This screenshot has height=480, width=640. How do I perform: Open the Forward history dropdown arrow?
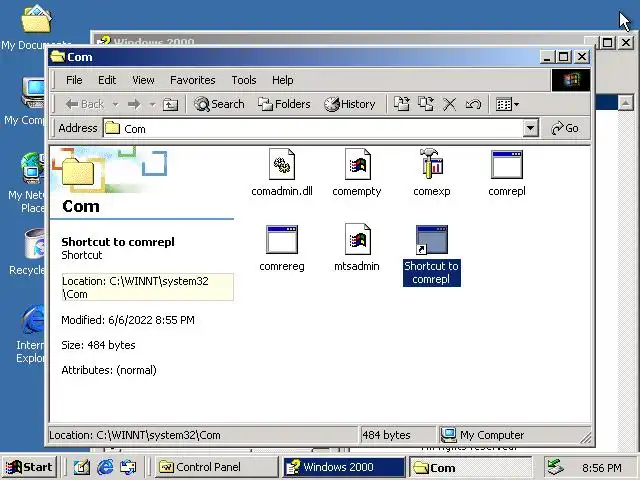(x=152, y=104)
